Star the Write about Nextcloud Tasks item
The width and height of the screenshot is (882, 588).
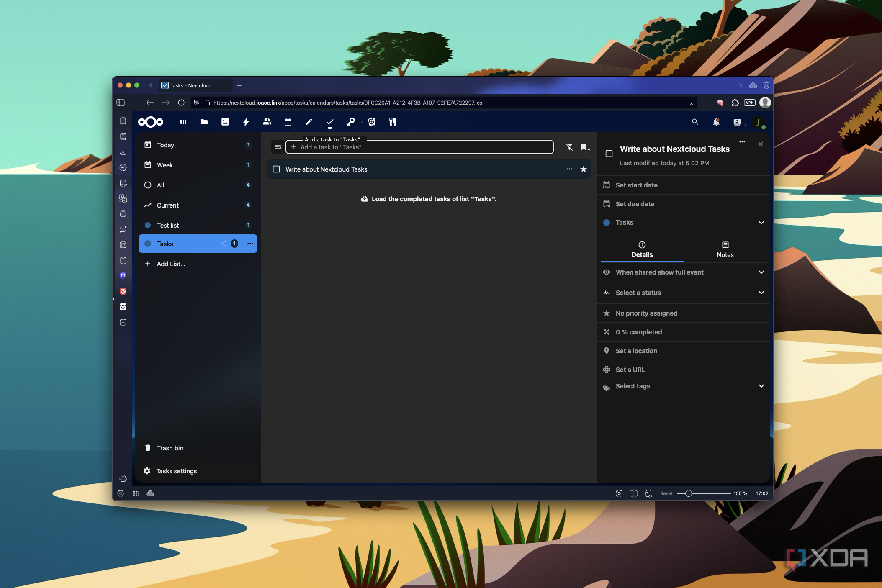583,169
